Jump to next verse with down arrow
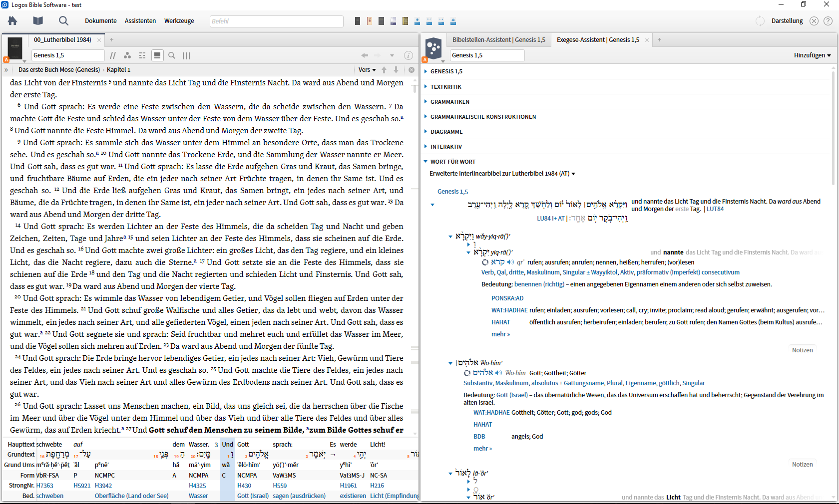The image size is (839, 504). tap(396, 70)
